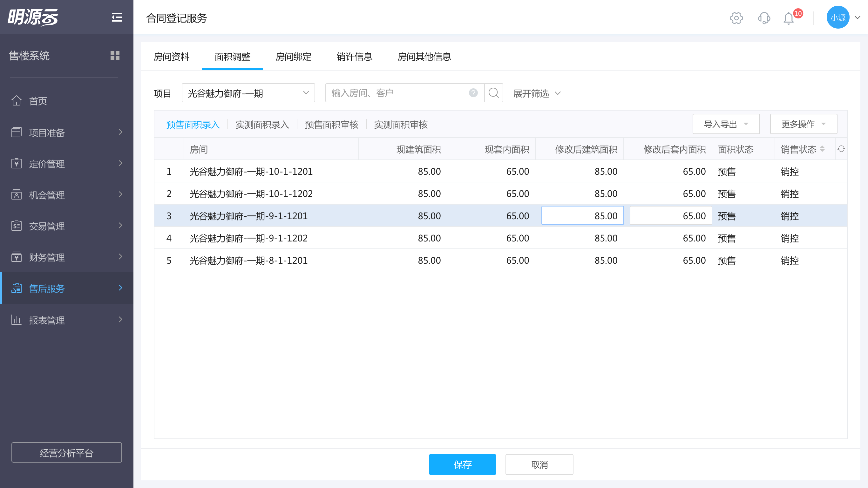Switch to the 销许信息 tab

pyautogui.click(x=354, y=57)
